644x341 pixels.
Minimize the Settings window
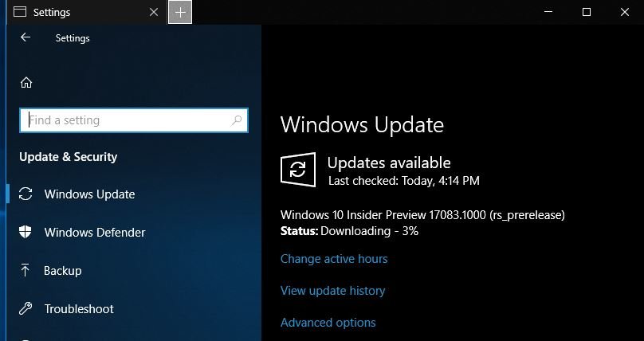coord(548,12)
